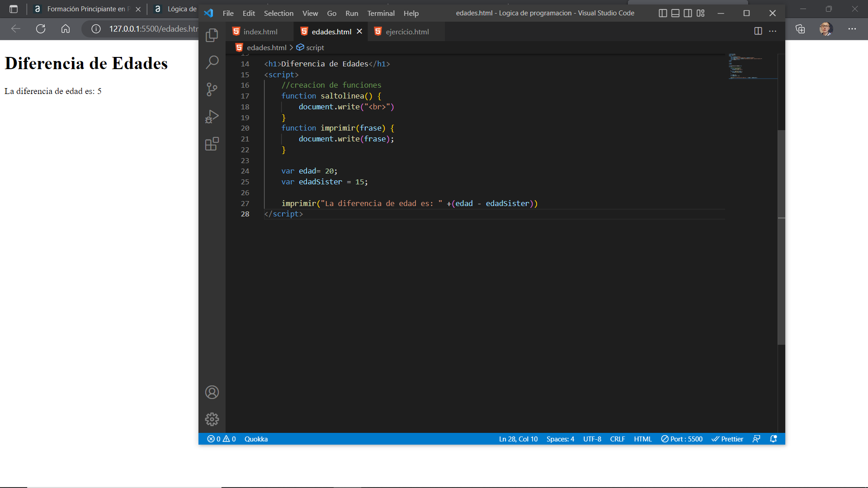This screenshot has height=488, width=868.
Task: Open browser tab actions menu icon
Action: coord(14,9)
